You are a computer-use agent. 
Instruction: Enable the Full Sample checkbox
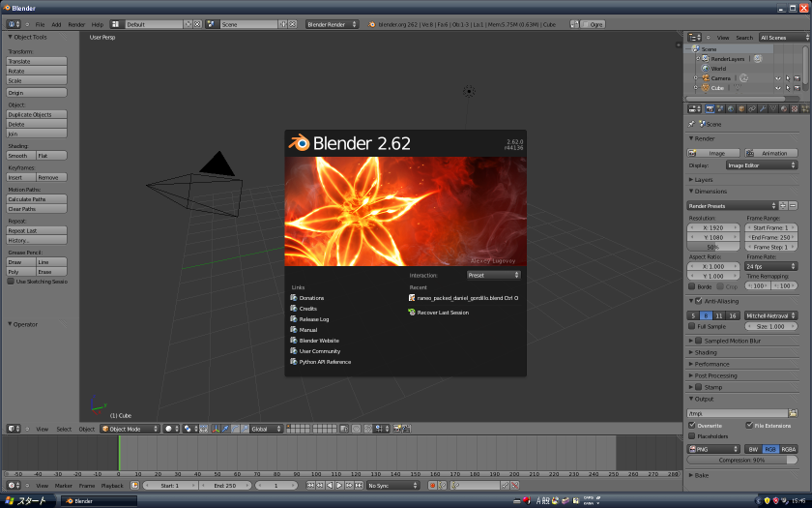click(691, 326)
